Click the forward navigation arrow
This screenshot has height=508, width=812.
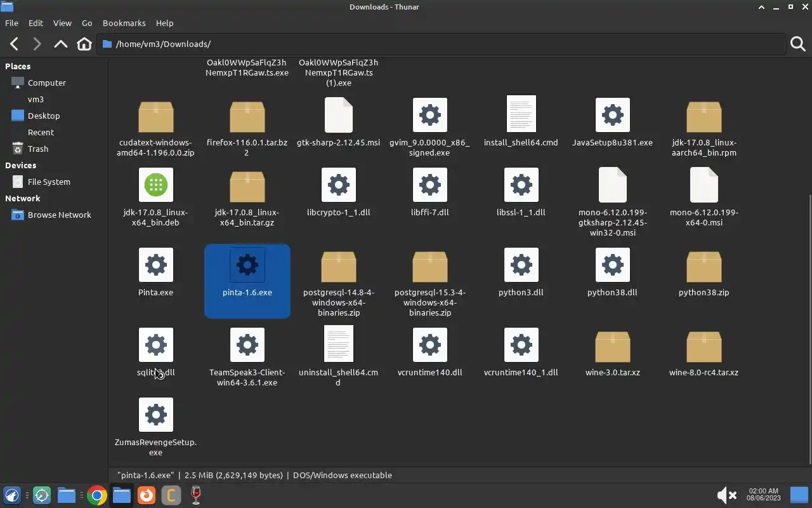pos(37,44)
